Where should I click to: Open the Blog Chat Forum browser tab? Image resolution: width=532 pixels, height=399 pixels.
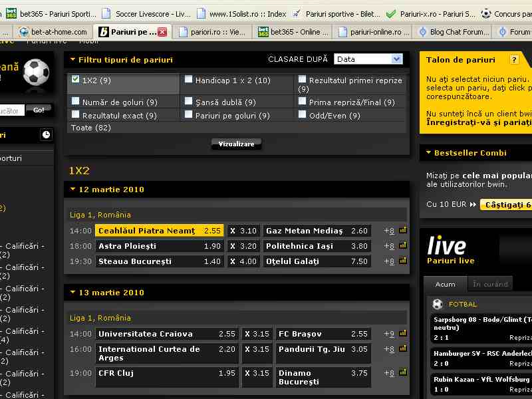coord(454,32)
